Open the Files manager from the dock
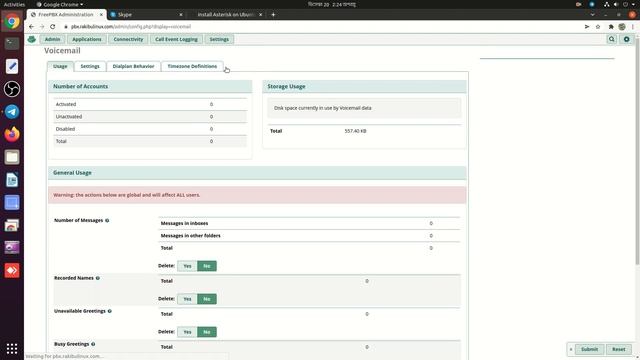 [12, 157]
